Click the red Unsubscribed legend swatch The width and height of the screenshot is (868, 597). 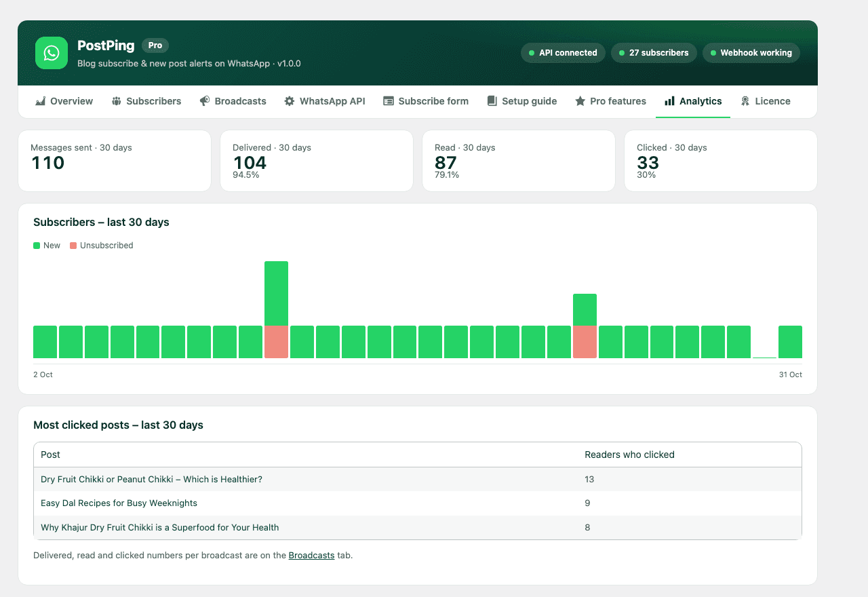[x=73, y=246]
